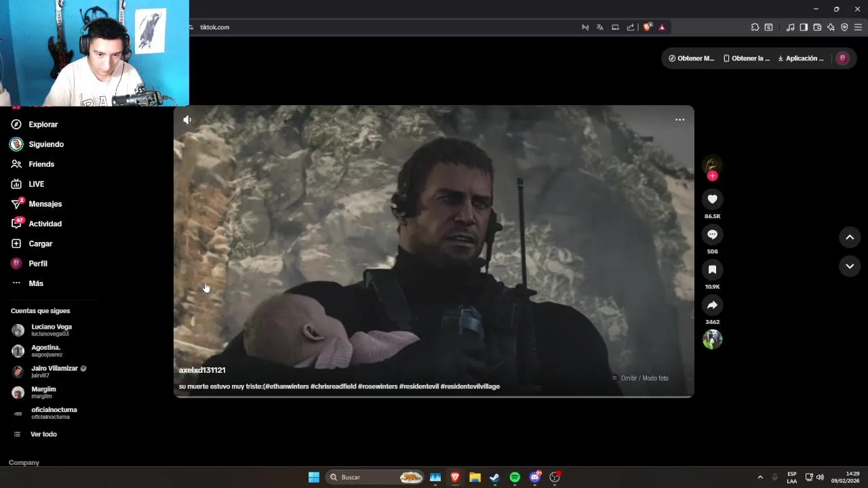Open the video three-dots options menu
The height and width of the screenshot is (488, 868).
pyautogui.click(x=679, y=120)
